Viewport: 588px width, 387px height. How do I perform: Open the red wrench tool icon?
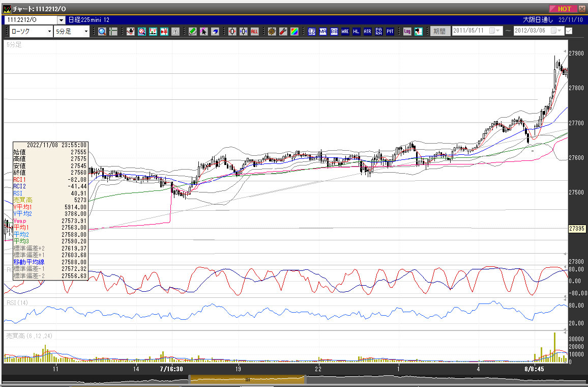point(283,32)
